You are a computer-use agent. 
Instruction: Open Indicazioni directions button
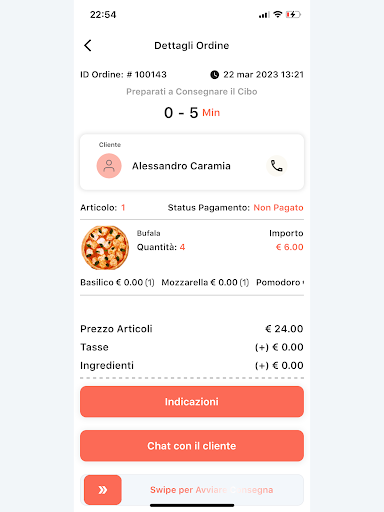[x=192, y=402]
